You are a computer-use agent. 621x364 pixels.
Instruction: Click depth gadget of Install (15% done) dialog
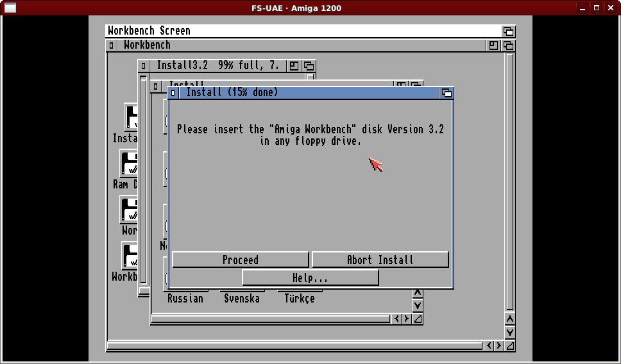447,93
